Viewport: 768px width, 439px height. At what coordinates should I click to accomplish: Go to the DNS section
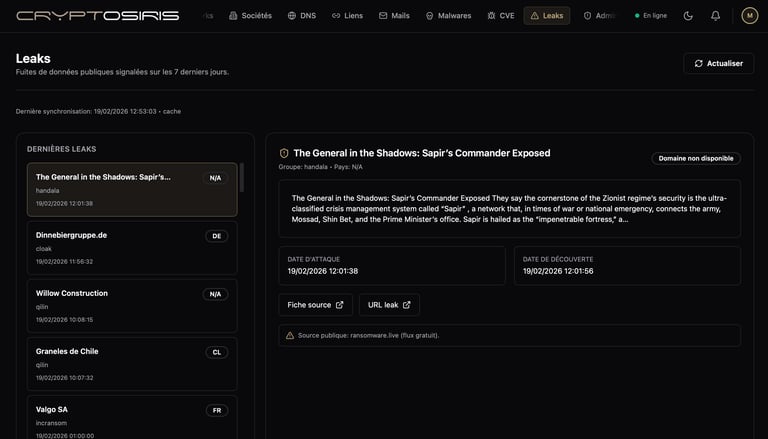point(304,16)
